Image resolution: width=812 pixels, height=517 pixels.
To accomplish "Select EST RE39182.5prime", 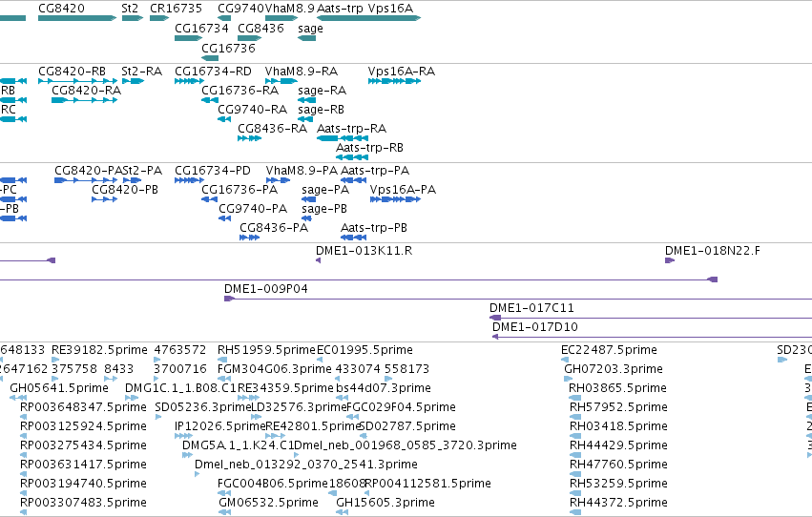I will (x=55, y=360).
